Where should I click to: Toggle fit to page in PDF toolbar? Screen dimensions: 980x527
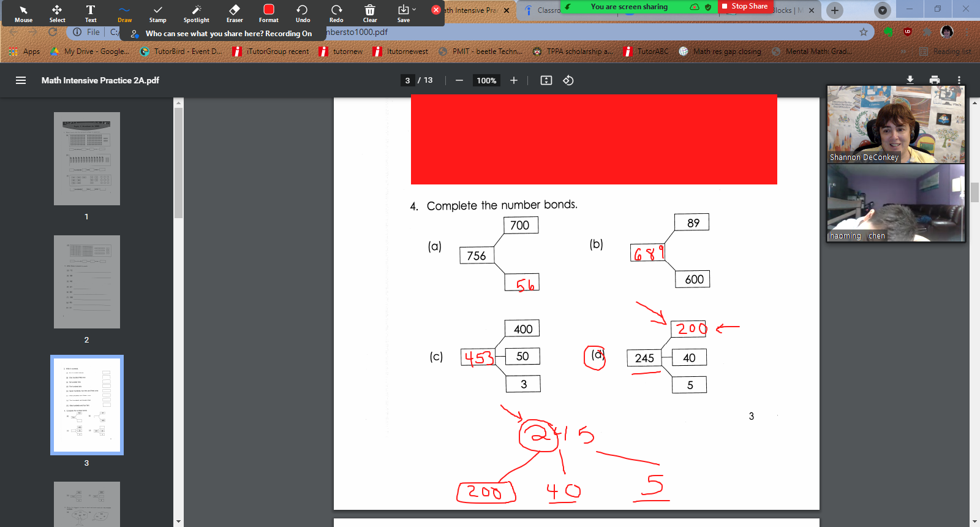click(546, 80)
